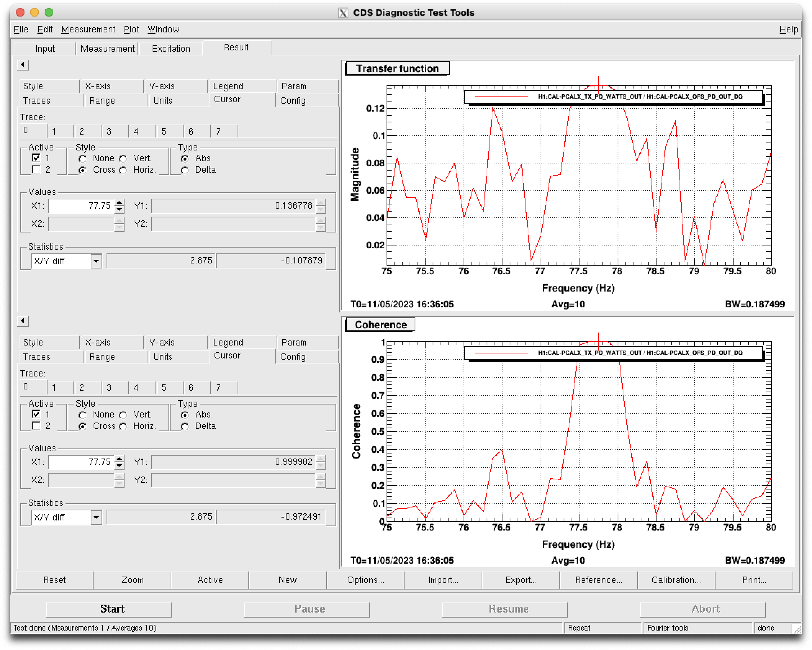Open the Plot menu
This screenshot has height=650, width=812.
click(131, 30)
